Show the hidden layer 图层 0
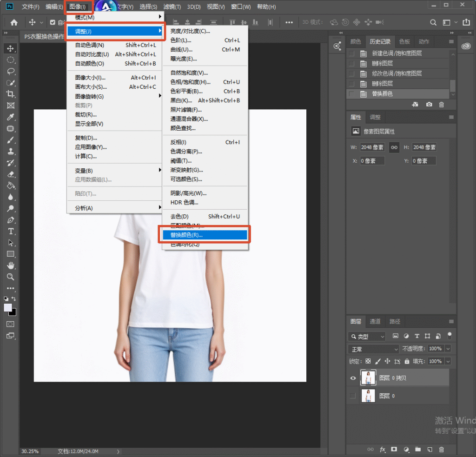476x457 pixels. point(353,396)
